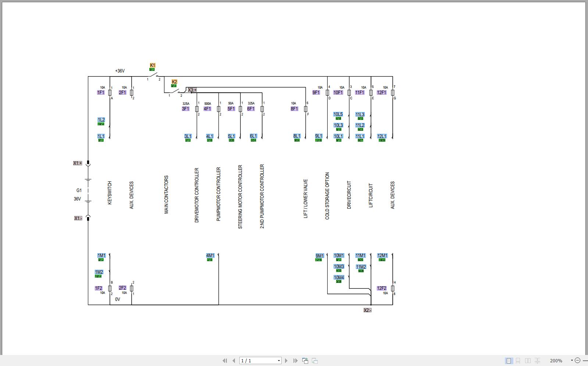Click the 12M1 reference label
Screen dimensions: 588x366
(x=382, y=256)
